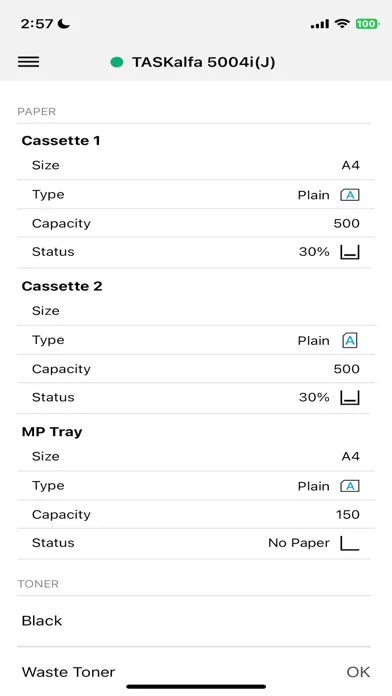Screen dimensions: 392x696
Task: Tap MP Tray empty tray icon
Action: point(350,543)
